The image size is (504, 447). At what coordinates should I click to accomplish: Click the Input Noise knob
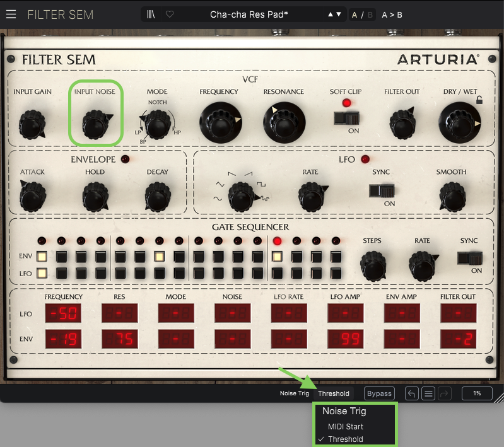pos(95,125)
